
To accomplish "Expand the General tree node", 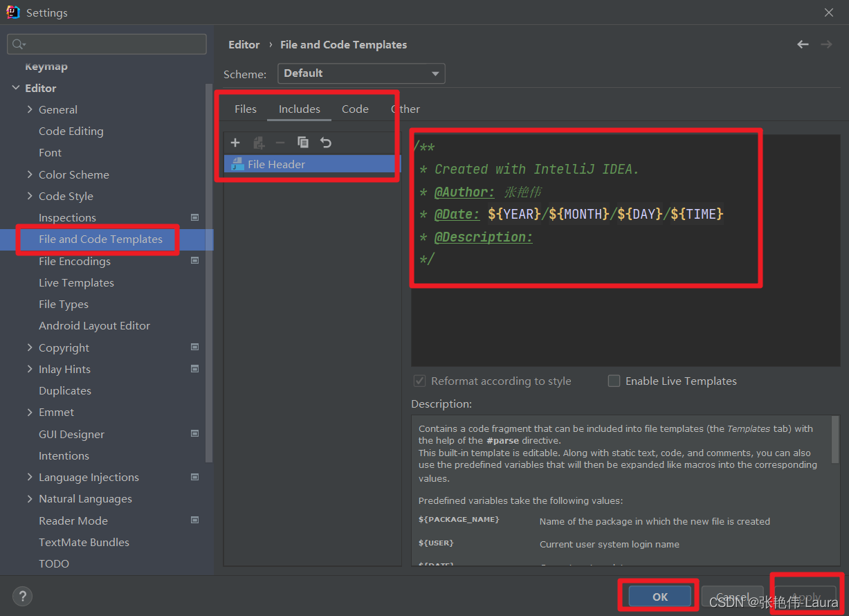I will (30, 109).
